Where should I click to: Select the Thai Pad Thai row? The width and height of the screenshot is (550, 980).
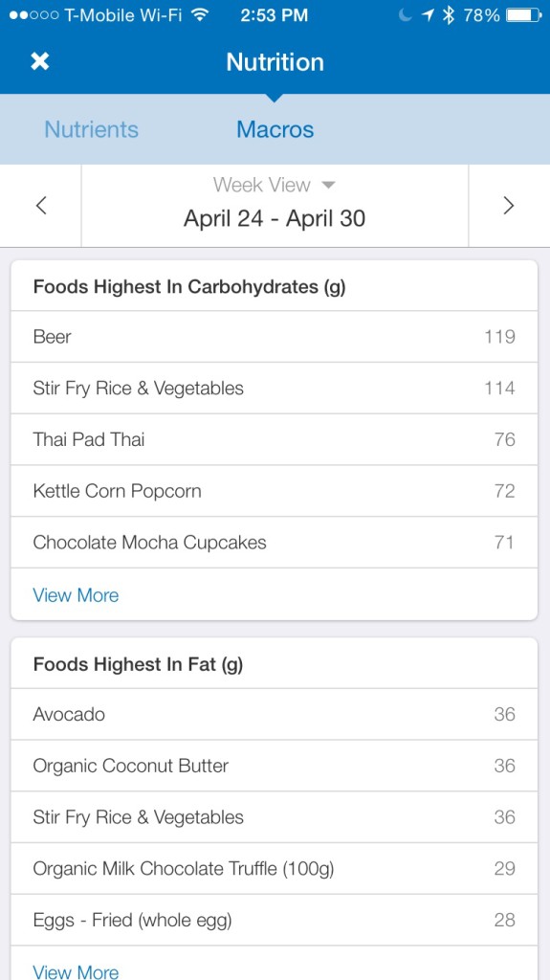(x=275, y=439)
